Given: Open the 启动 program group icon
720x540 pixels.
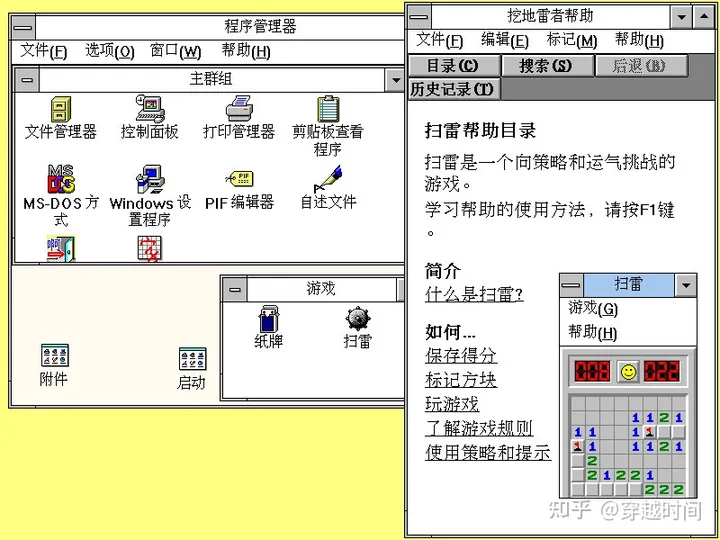Looking at the screenshot, I should 192,359.
